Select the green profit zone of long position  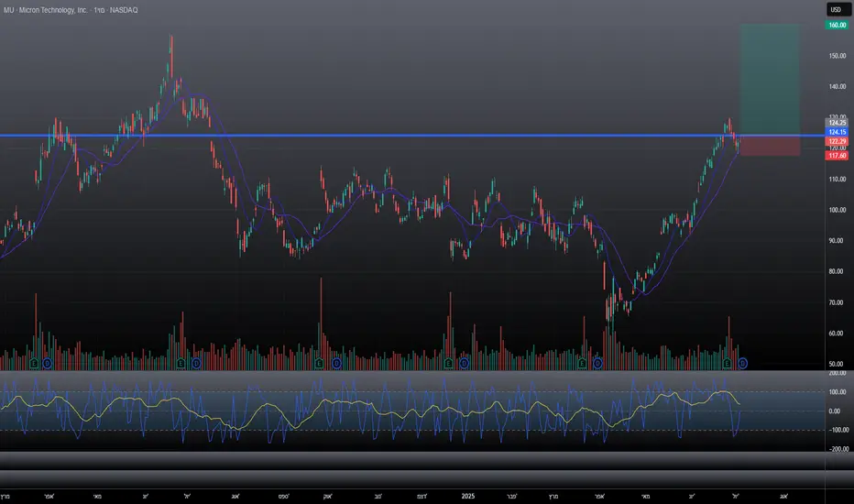click(770, 80)
